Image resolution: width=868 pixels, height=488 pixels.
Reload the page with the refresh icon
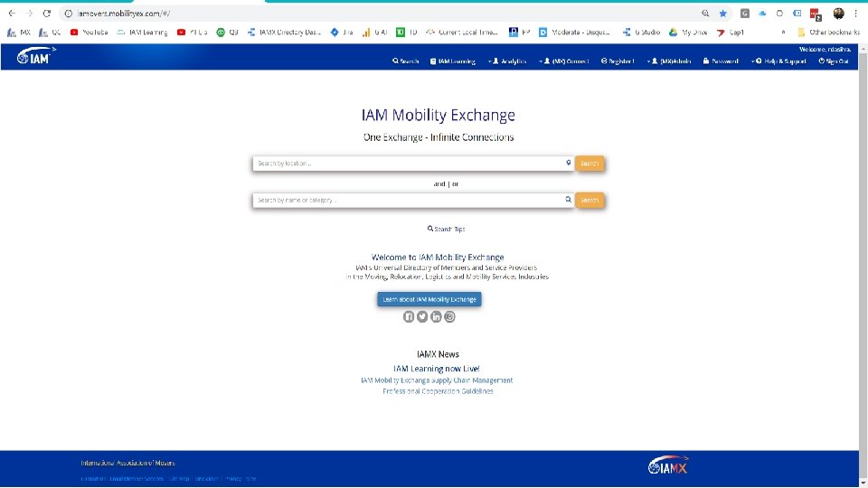click(47, 14)
